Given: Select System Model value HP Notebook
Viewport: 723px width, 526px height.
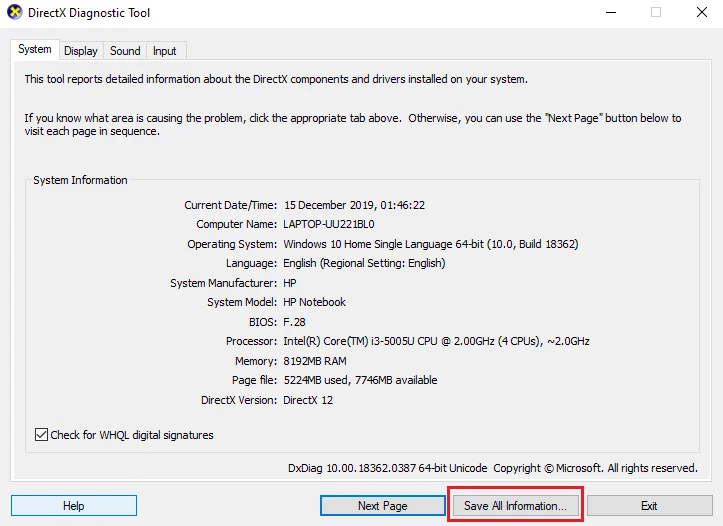Looking at the screenshot, I should point(314,302).
